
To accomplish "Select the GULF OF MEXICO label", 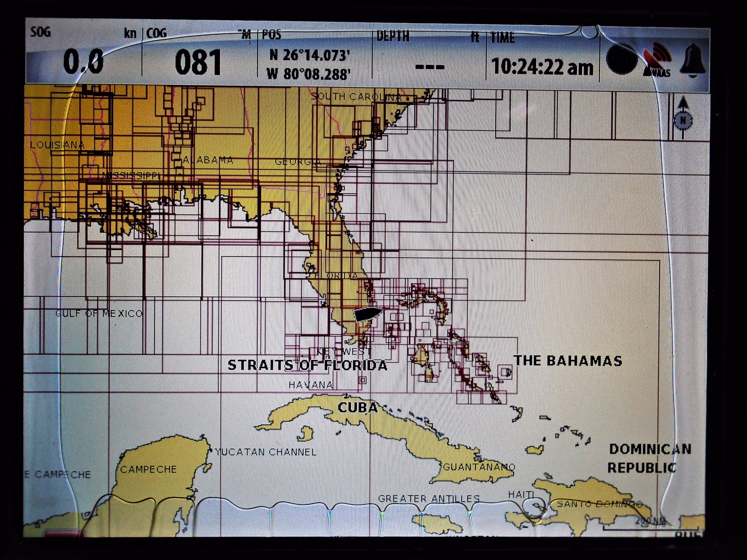I will click(99, 314).
